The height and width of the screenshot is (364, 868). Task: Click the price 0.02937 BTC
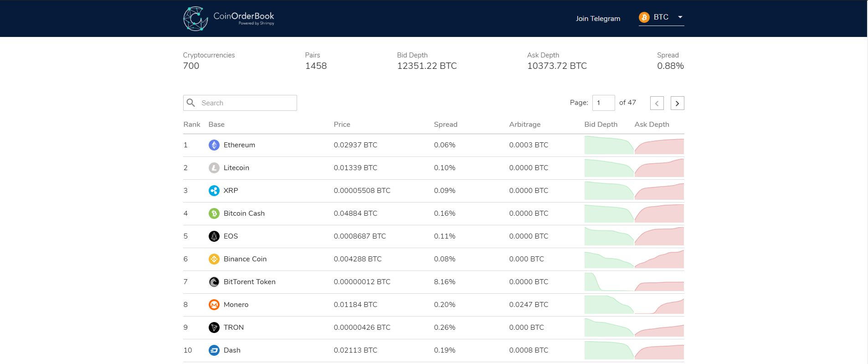[x=355, y=145]
